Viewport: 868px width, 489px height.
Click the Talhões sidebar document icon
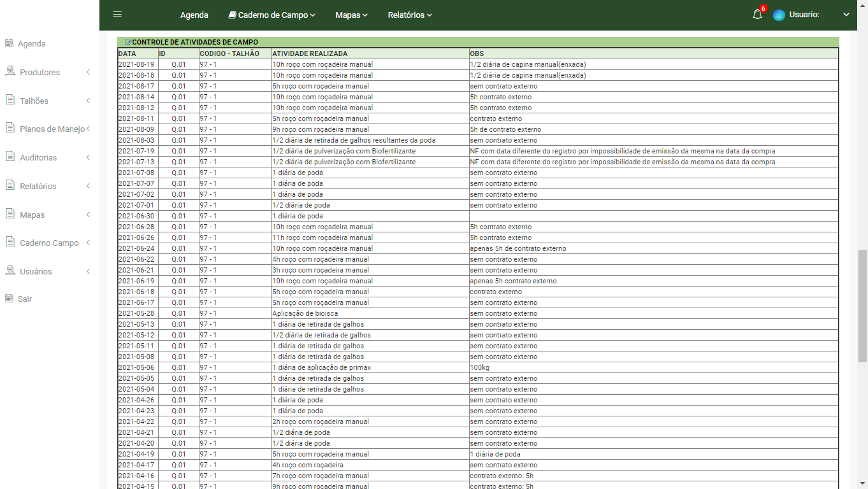pos(10,100)
